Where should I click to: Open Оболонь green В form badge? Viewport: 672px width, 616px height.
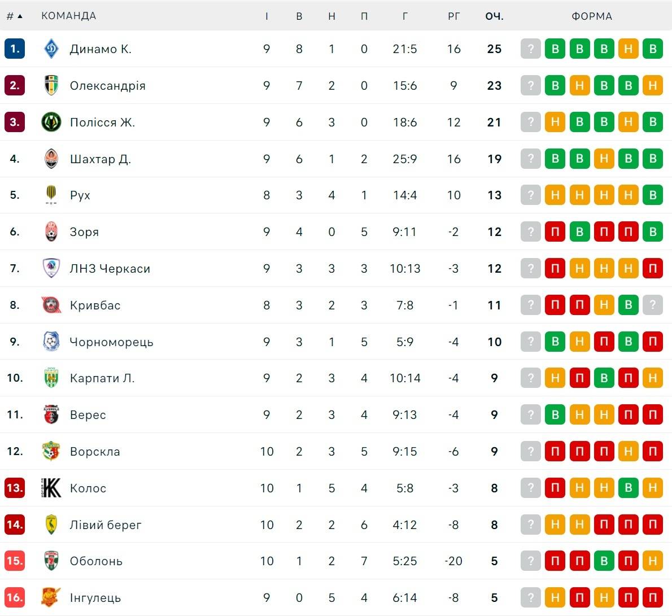tap(604, 561)
